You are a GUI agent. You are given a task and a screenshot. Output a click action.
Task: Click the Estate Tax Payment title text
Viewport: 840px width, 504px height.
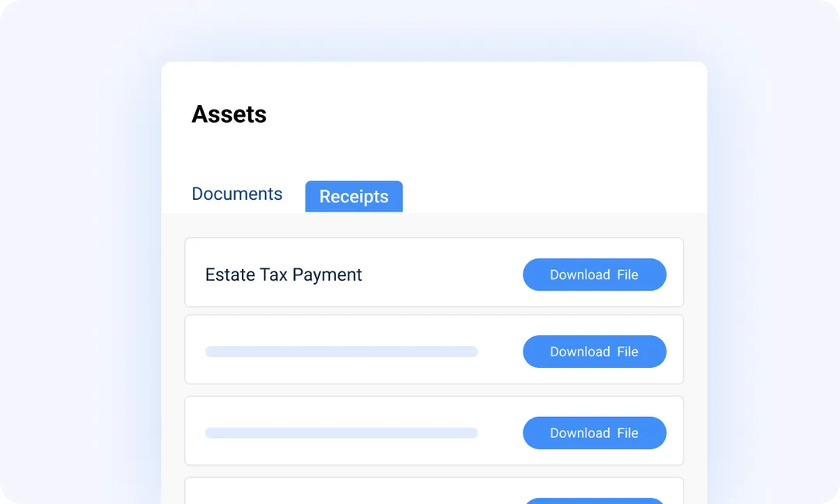point(283,275)
